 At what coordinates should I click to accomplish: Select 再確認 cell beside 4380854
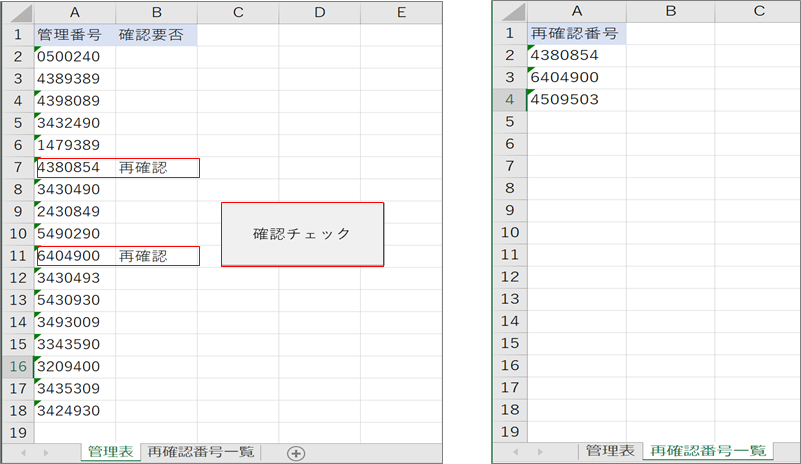click(156, 168)
